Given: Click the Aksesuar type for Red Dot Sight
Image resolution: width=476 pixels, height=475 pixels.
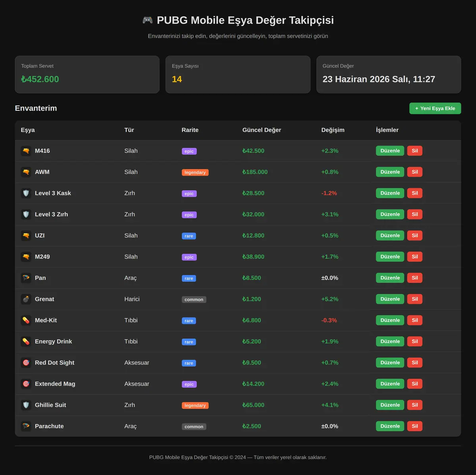Looking at the screenshot, I should (x=137, y=362).
